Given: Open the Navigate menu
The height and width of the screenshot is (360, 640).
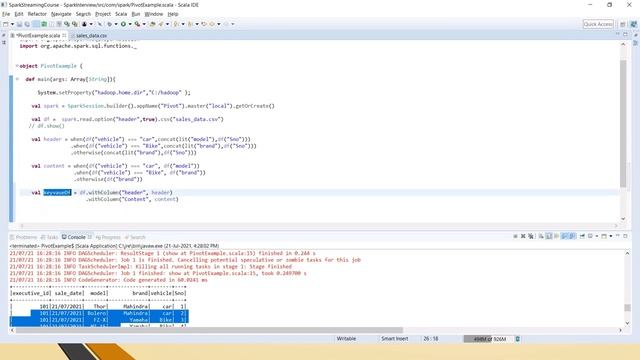Looking at the screenshot, I should pos(61,14).
